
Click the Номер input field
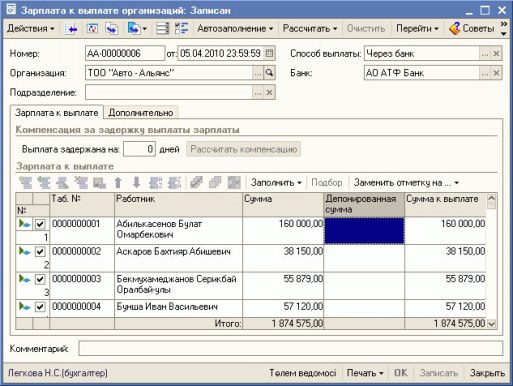click(x=125, y=53)
